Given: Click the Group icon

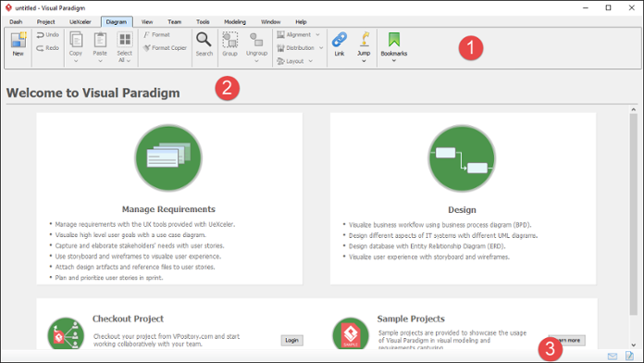Looking at the screenshot, I should [230, 40].
